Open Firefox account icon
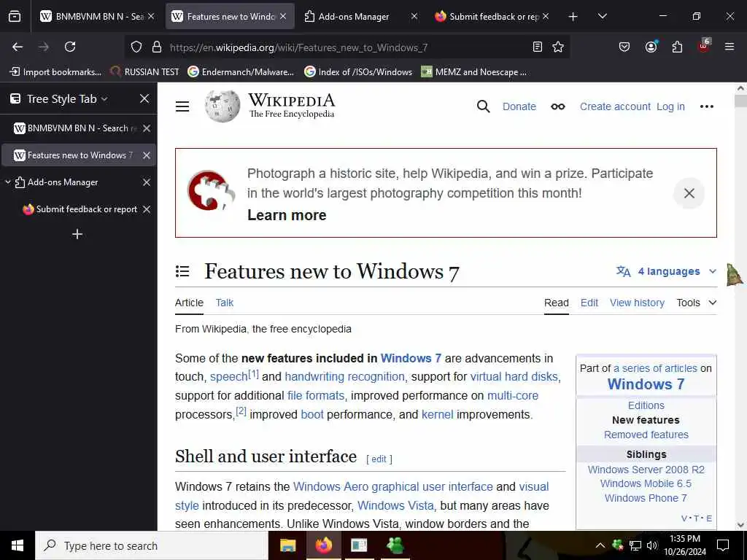747x560 pixels. (651, 47)
